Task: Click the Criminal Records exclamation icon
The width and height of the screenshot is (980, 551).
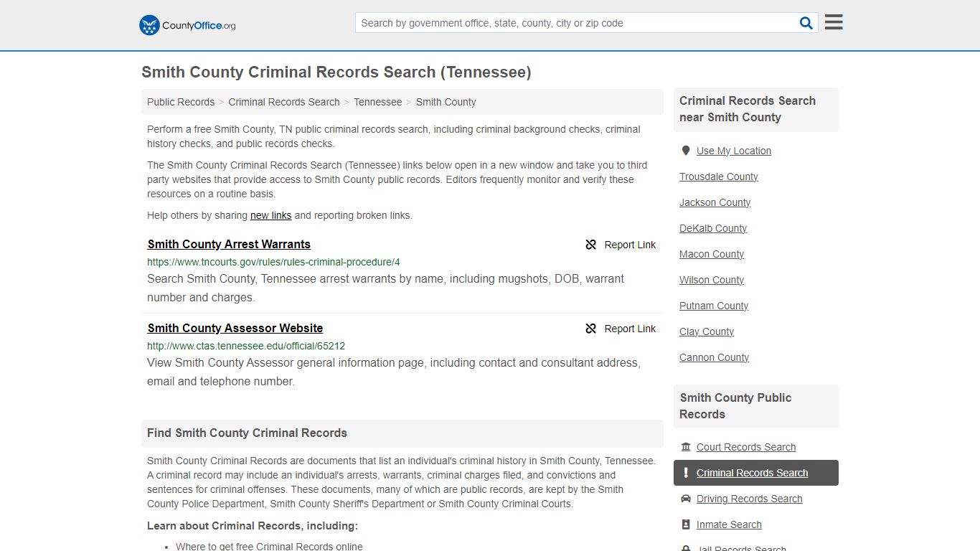Action: pyautogui.click(x=686, y=473)
